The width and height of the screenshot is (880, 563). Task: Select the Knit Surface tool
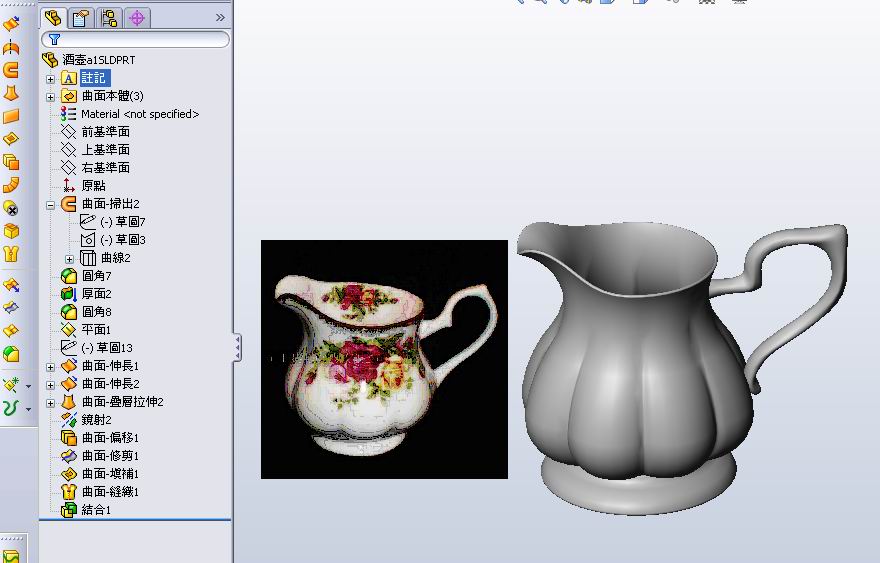click(x=11, y=254)
